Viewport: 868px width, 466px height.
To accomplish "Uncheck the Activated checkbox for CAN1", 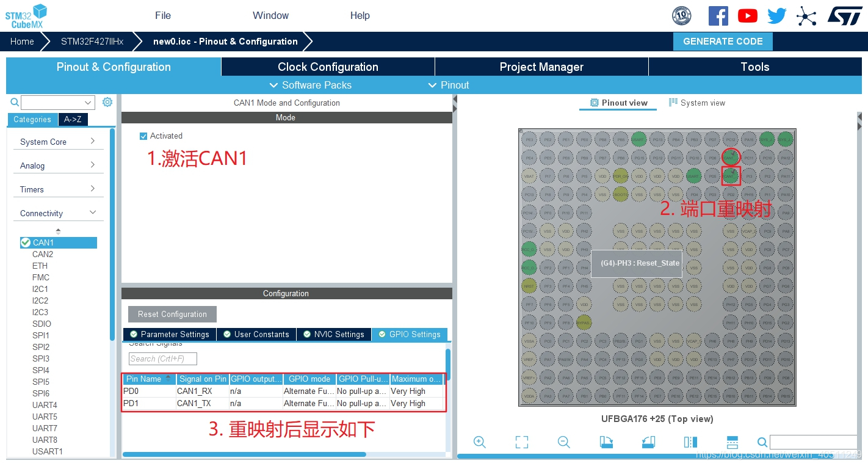I will pyautogui.click(x=143, y=136).
